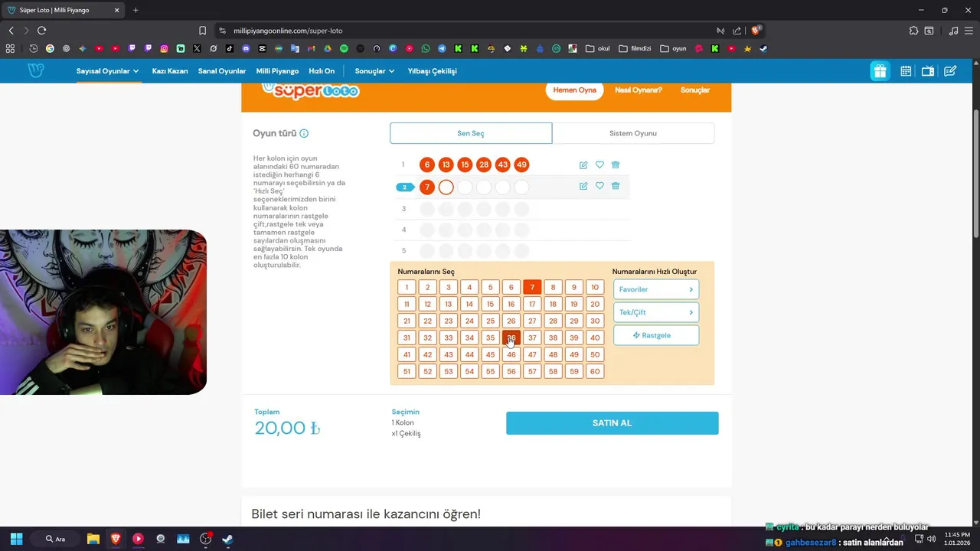Viewport: 980px width, 551px height.
Task: Reload the page
Action: coord(41,31)
